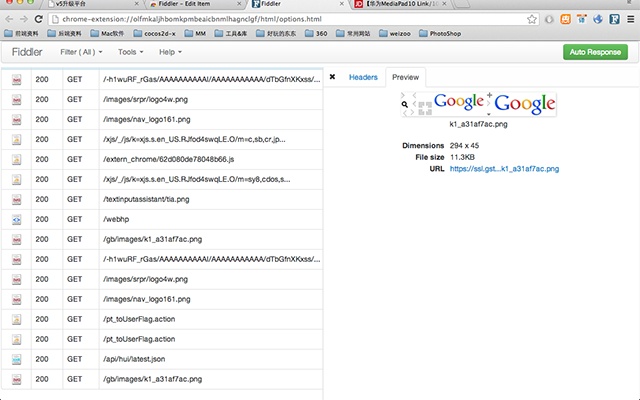Close the v5升级平台 browser tab

click(136, 4)
